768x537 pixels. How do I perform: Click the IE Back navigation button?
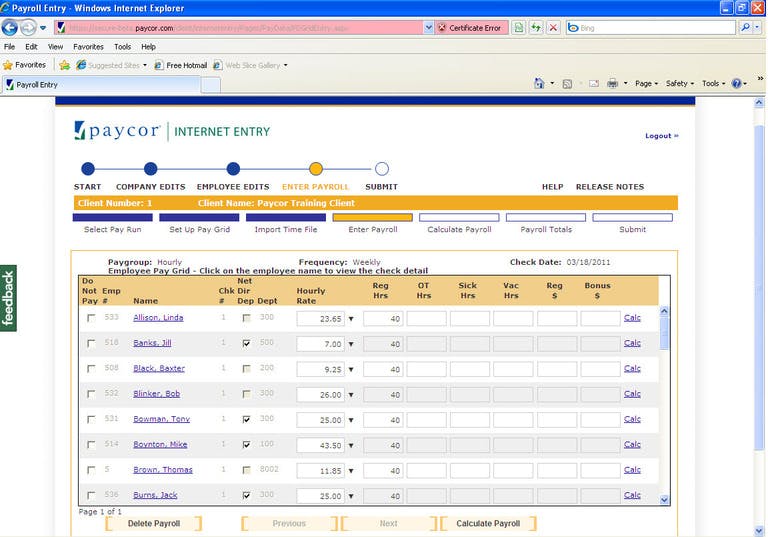coord(10,27)
